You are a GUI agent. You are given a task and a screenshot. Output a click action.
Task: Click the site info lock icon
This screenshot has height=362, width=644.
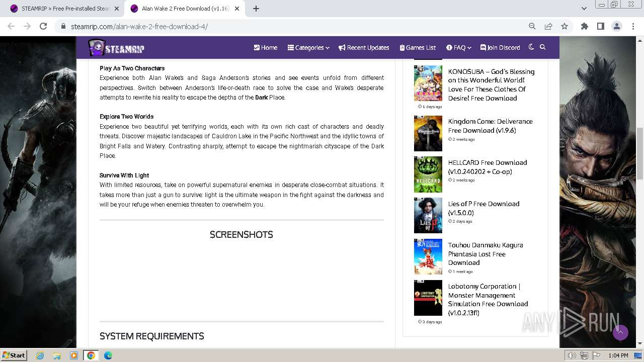pyautogui.click(x=63, y=26)
